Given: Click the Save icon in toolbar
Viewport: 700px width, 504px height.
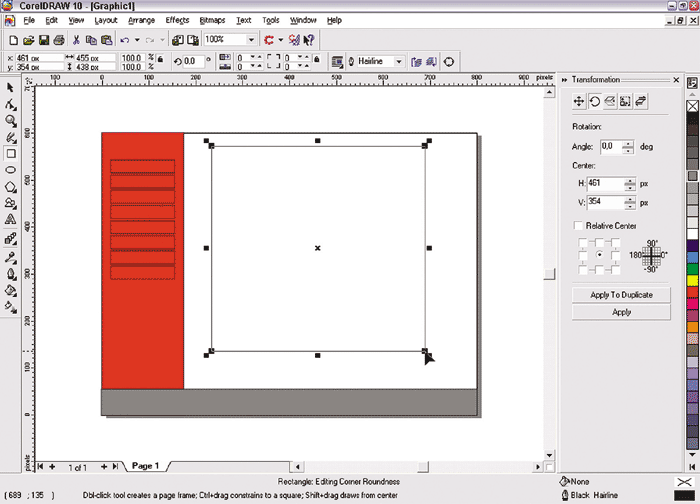Looking at the screenshot, I should [44, 40].
